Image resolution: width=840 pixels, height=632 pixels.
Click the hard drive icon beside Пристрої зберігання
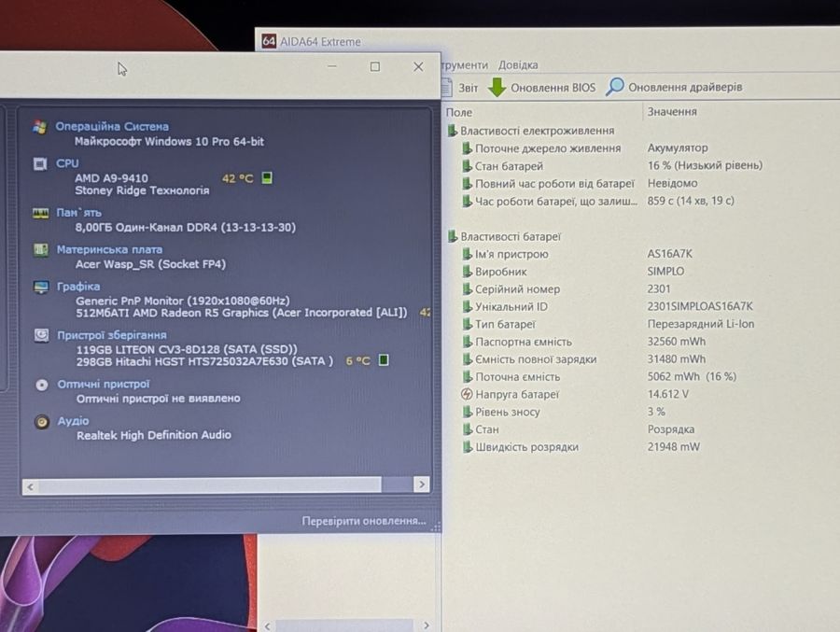pyautogui.click(x=41, y=335)
